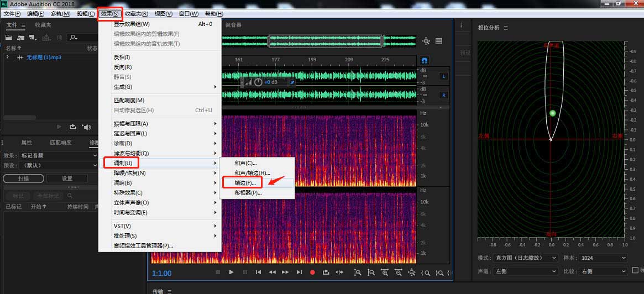Open the 收藏夹(R) menu in menu bar
This screenshot has width=644, height=294.
pyautogui.click(x=136, y=13)
